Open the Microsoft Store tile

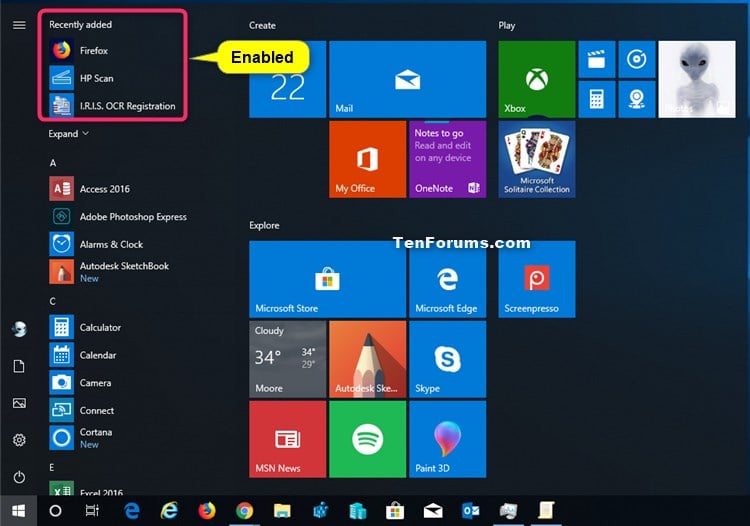(328, 279)
